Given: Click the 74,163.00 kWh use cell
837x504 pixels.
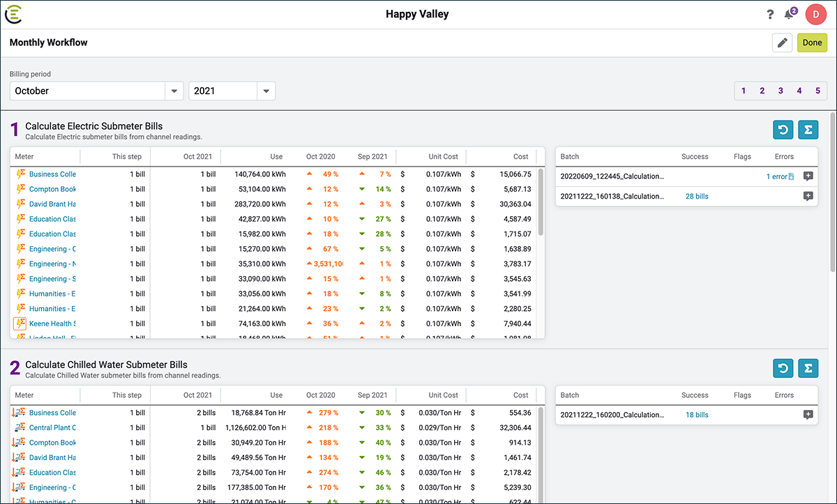Looking at the screenshot, I should pyautogui.click(x=262, y=323).
